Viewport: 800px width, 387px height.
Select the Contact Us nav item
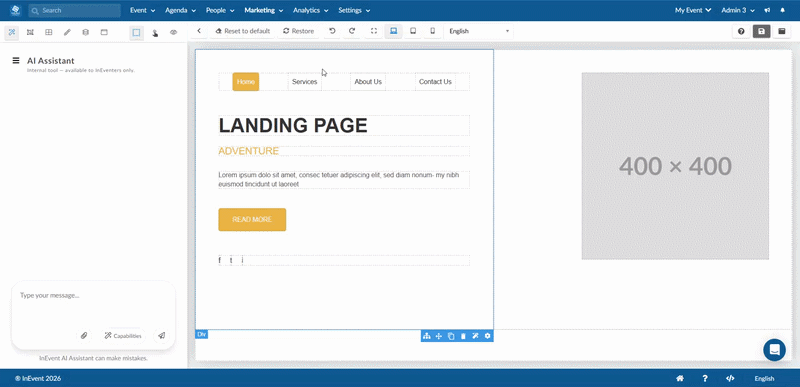435,82
